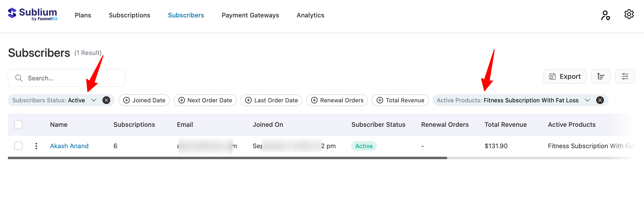Click the Sublium logo
644x205 pixels.
[x=32, y=14]
